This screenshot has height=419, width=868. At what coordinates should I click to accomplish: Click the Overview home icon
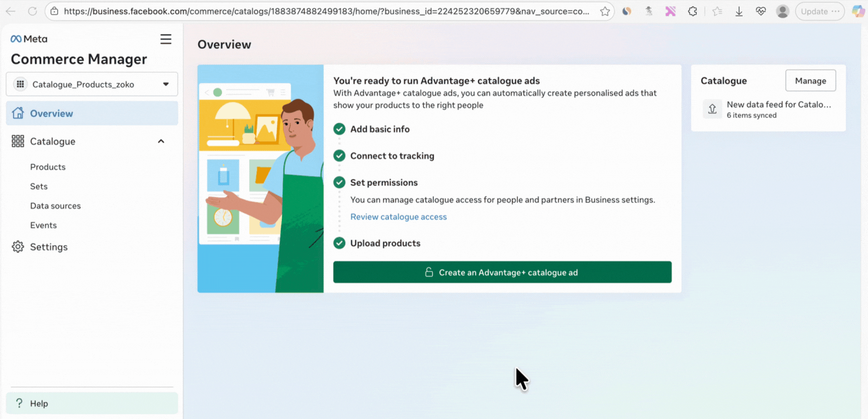[x=18, y=113]
